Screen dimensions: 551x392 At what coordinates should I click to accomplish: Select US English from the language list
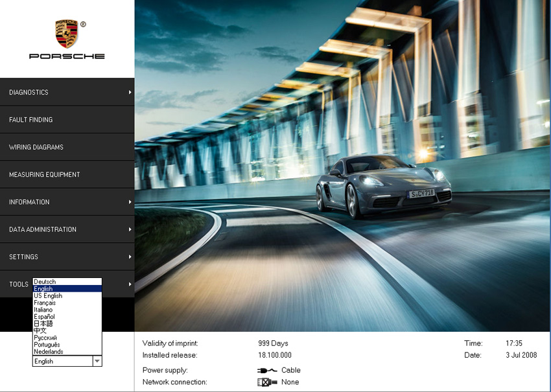pos(67,295)
